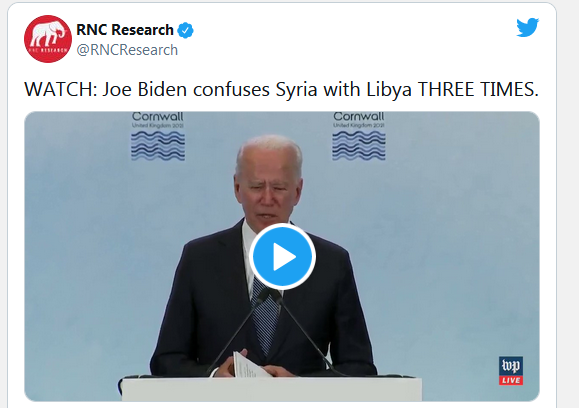
Task: Click the WP Live logo badge
Action: click(511, 371)
